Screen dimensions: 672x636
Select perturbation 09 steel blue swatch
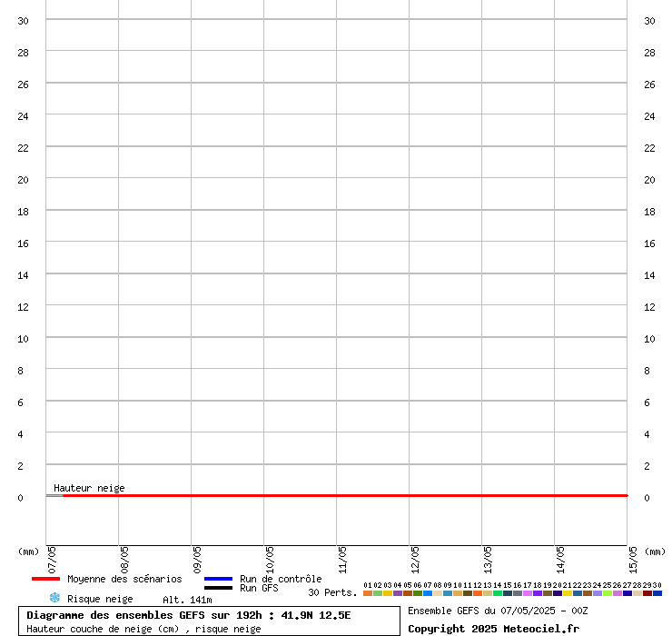click(x=448, y=593)
